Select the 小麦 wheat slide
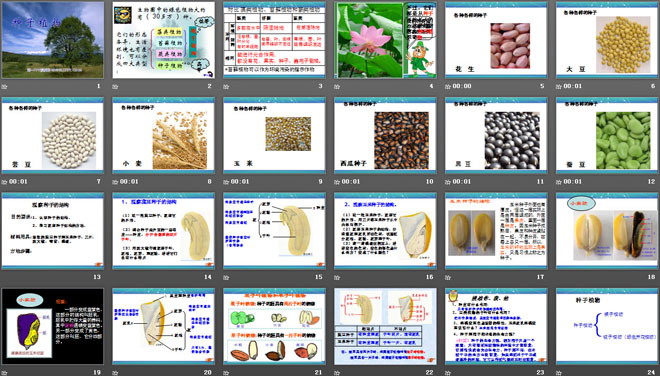Image resolution: width=660 pixels, height=376 pixels. (163, 136)
